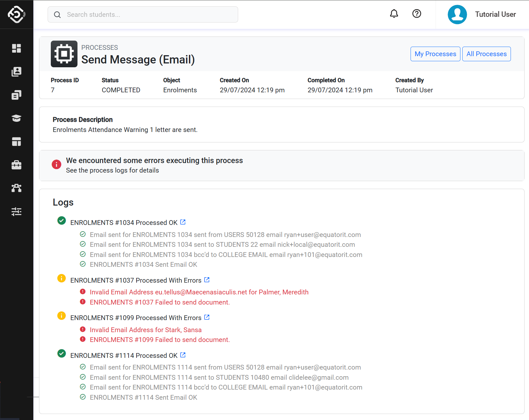
Task: Select the people network sidebar icon
Action: 17,188
